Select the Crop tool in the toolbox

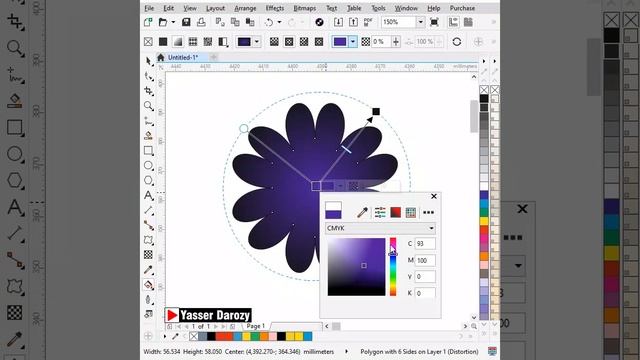[x=149, y=91]
